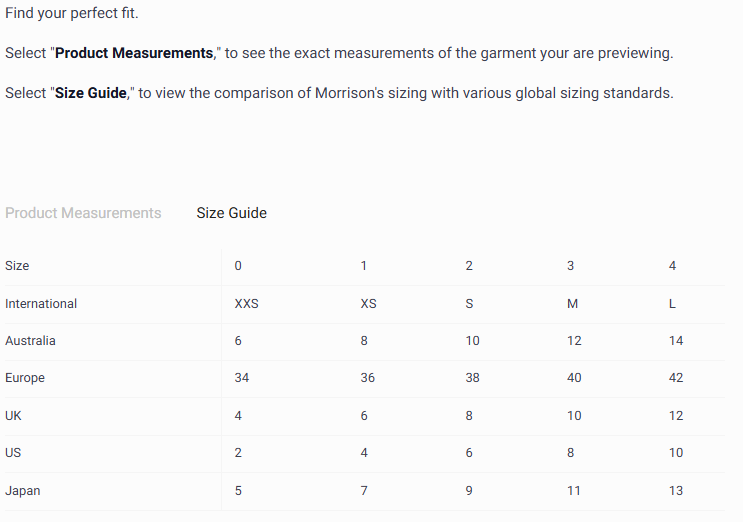Switch to the Product Measurements tab

[x=83, y=213]
